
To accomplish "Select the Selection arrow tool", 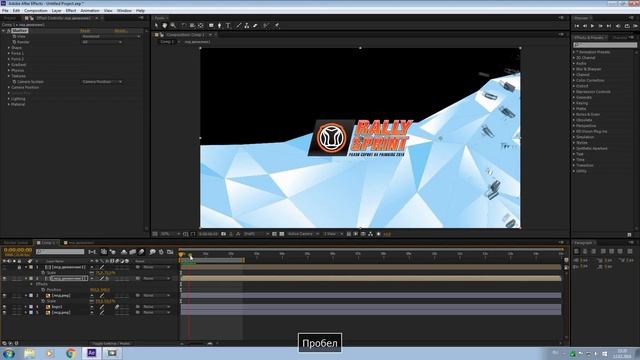I will pos(156,25).
